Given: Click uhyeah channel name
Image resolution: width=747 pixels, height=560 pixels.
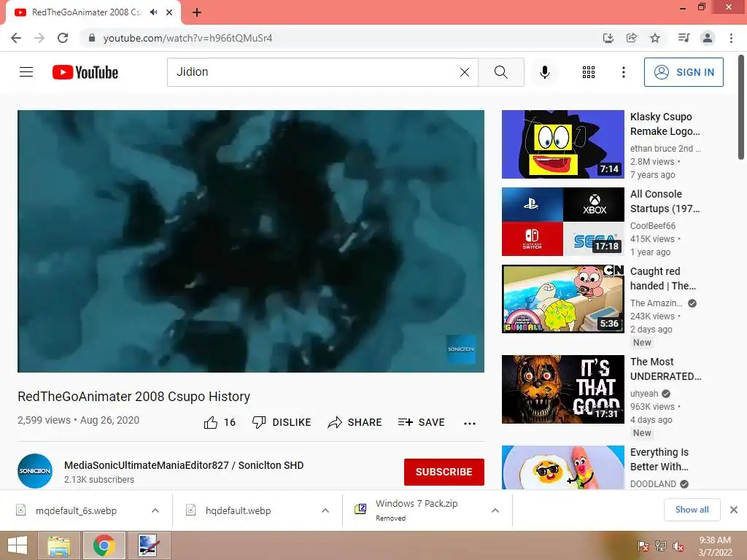Looking at the screenshot, I should tap(644, 393).
